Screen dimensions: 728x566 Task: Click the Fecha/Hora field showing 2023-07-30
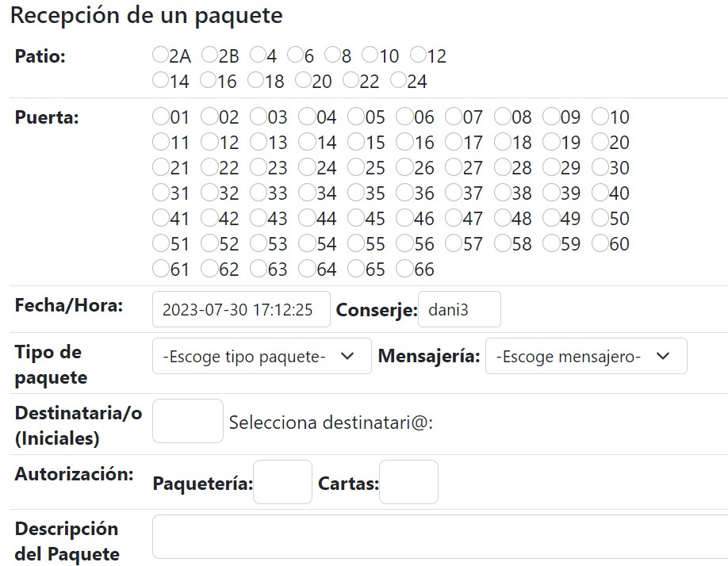tap(240, 309)
